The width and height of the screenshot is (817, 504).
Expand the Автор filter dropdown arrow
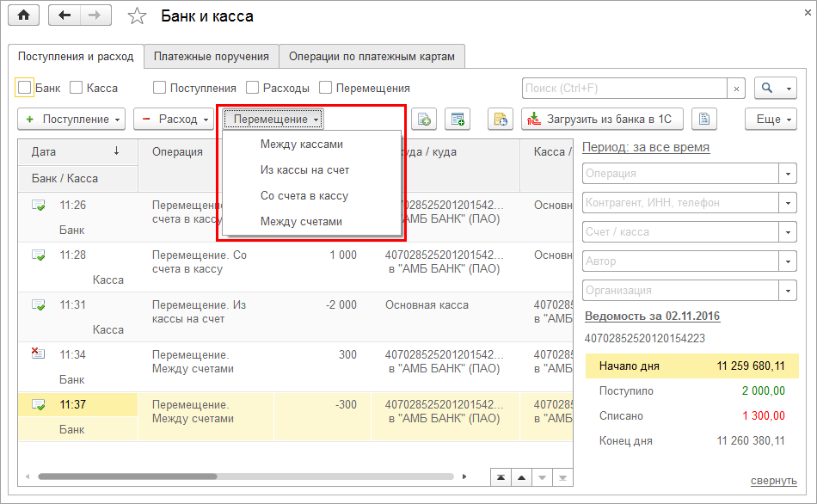[x=788, y=261]
